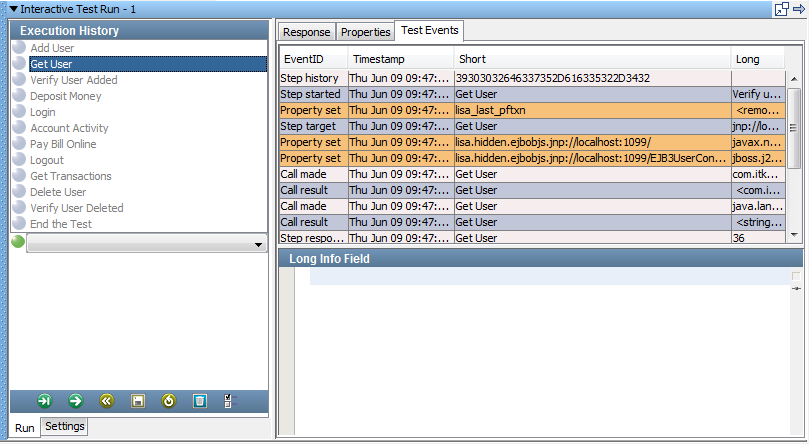Click the yellow double-left-arrow rewind icon

tap(107, 401)
